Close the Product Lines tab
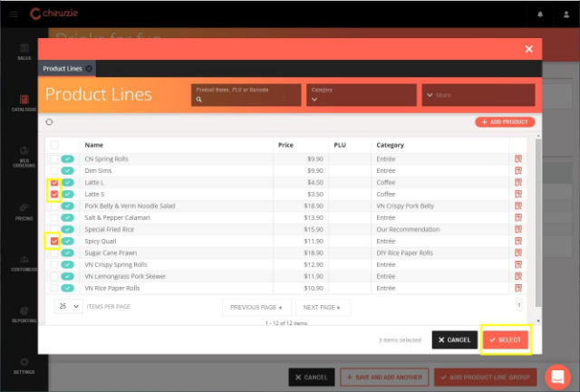Screen dimensions: 580x392 pos(89,69)
